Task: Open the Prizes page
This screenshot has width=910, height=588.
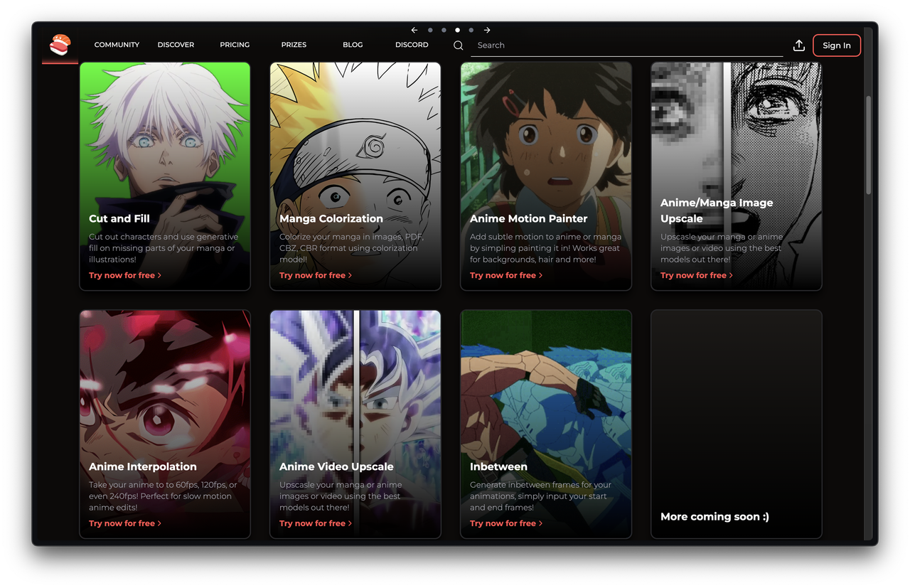Action: point(294,45)
